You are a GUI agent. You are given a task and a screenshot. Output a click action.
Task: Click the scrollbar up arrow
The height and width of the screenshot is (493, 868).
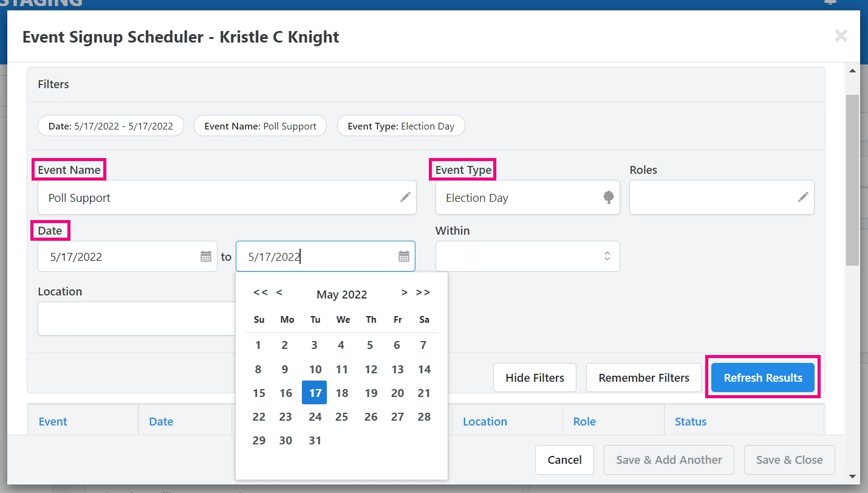pos(852,71)
